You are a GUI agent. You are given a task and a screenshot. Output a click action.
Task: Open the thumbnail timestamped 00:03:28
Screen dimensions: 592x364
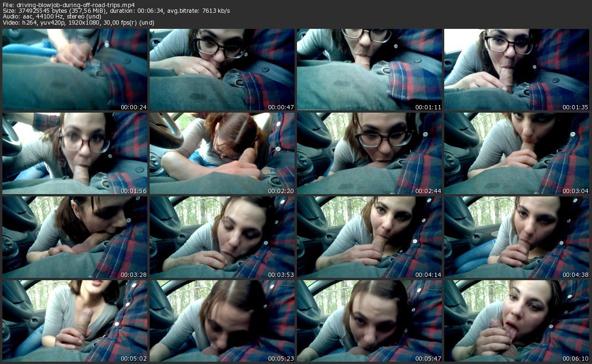(75, 237)
